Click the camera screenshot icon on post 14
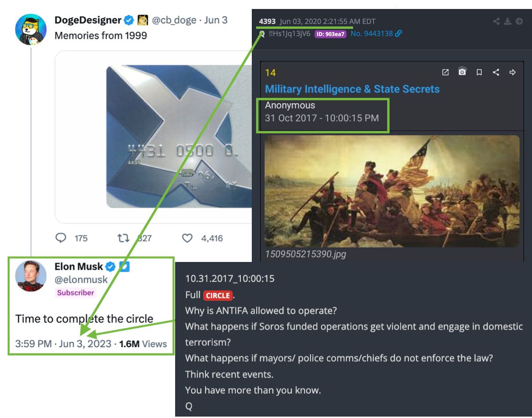Image resolution: width=532 pixels, height=418 pixels. pos(462,72)
